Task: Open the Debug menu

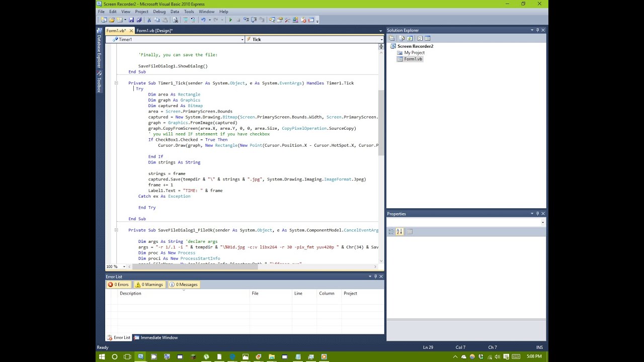Action: pyautogui.click(x=159, y=12)
